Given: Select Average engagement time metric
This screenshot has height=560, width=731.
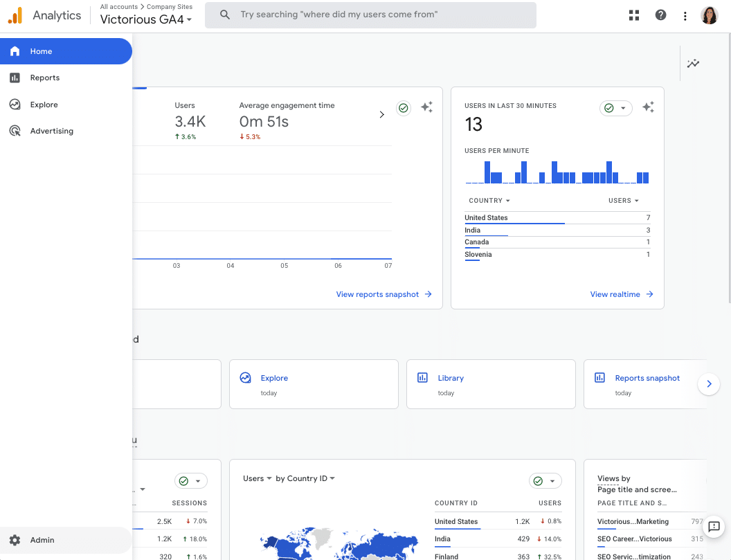Looking at the screenshot, I should [x=287, y=120].
